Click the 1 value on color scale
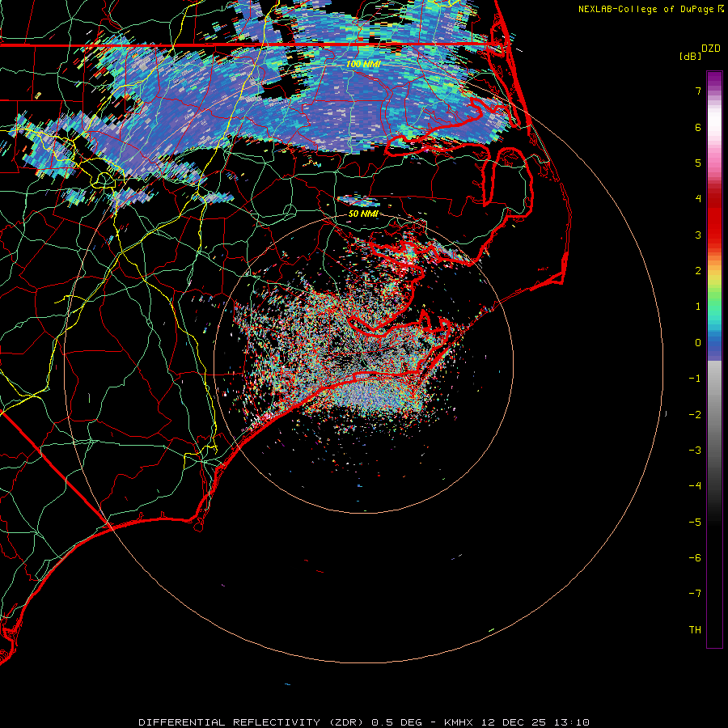 coord(698,307)
